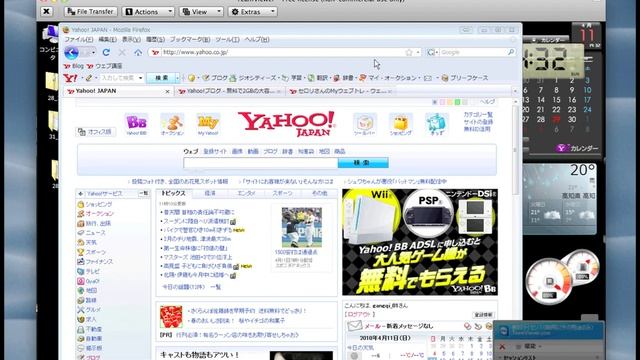This screenshot has width=640, height=360.
Task: Click Yahoo Y! logo in Yahoo toolbar
Action: 70,78
